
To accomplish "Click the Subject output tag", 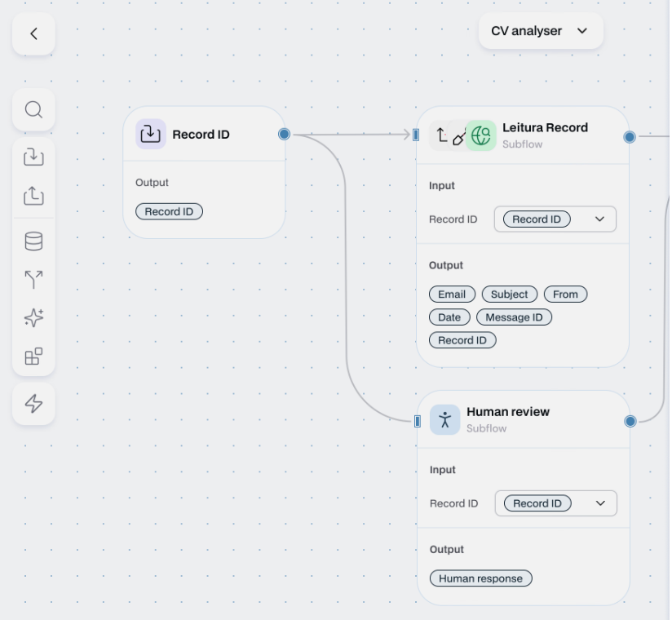I will coord(510,294).
